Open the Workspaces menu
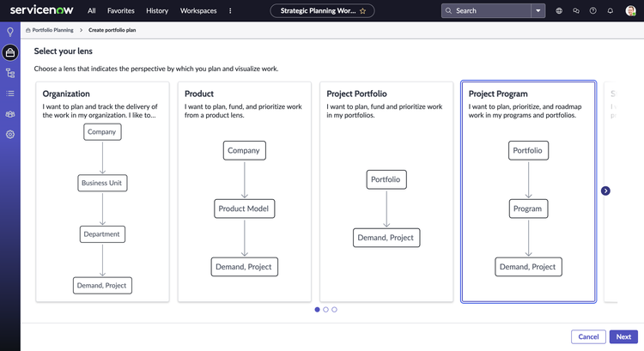Image resolution: width=644 pixels, height=351 pixels. pos(198,10)
